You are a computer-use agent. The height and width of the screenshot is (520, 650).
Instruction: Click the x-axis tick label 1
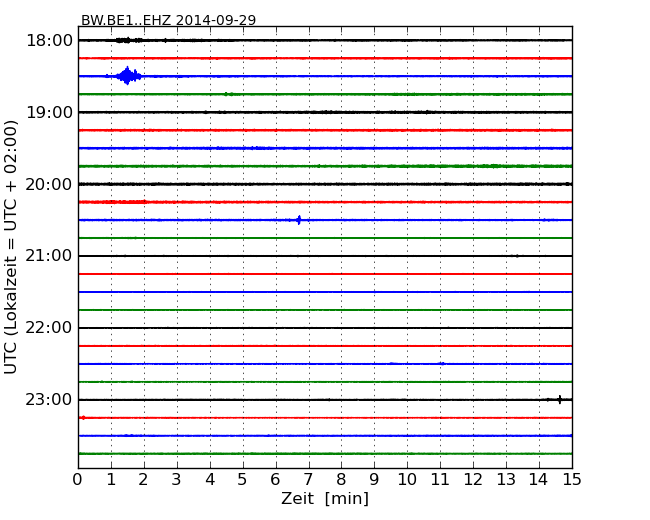tap(111, 480)
